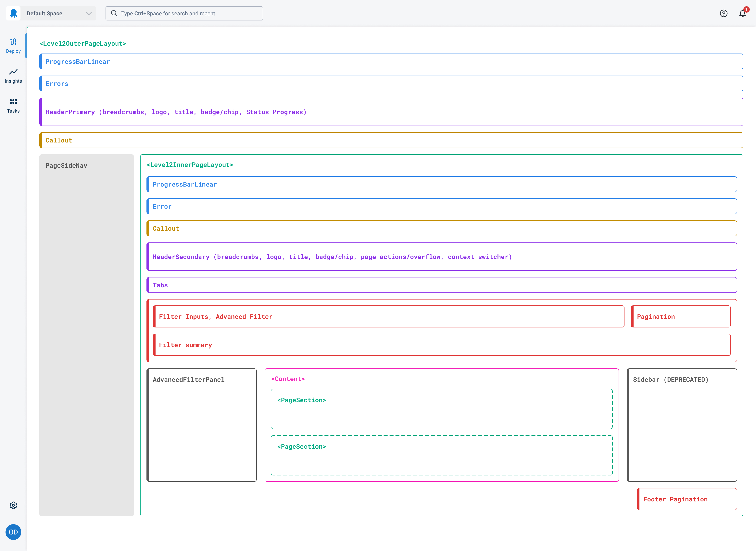Open the Insights chart icon
This screenshot has height=551, width=756.
(13, 72)
